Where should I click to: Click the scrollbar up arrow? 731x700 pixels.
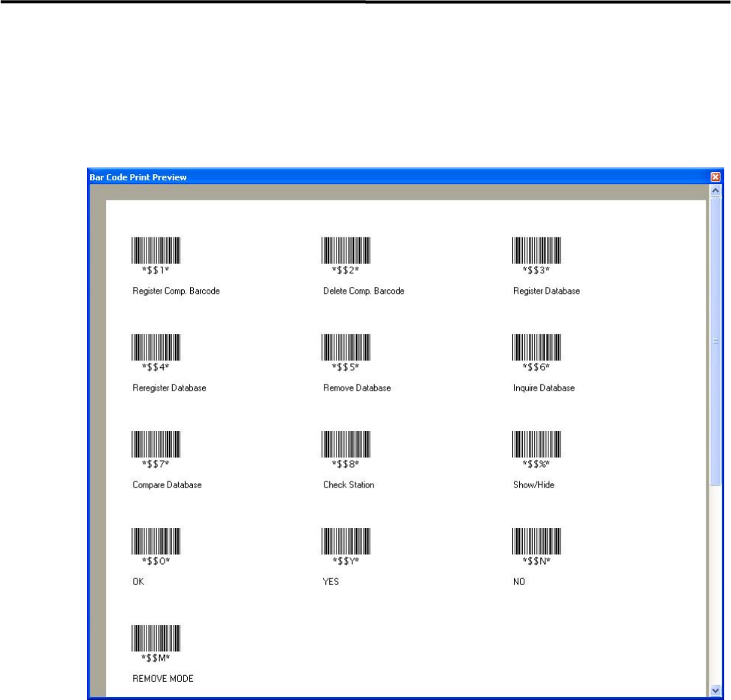715,191
